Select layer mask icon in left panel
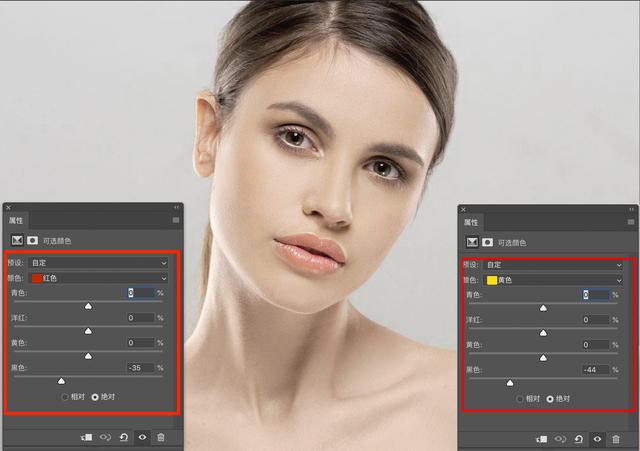The width and height of the screenshot is (640, 451). pyautogui.click(x=32, y=240)
